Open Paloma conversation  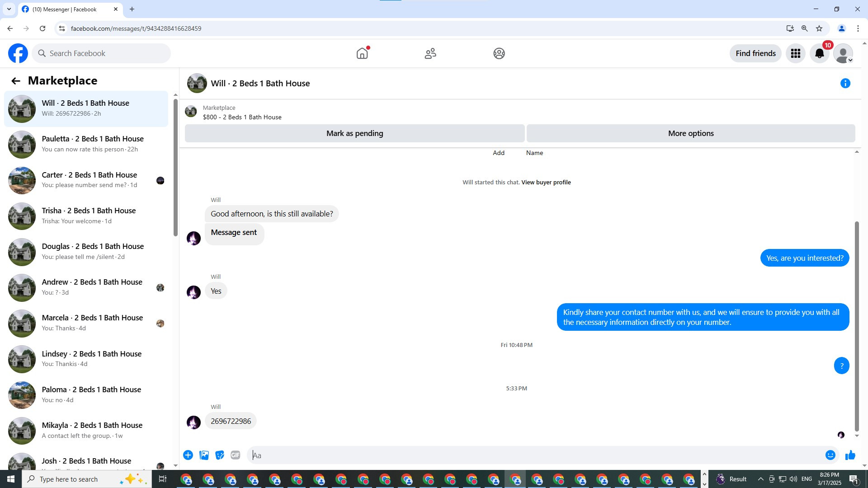(86, 394)
